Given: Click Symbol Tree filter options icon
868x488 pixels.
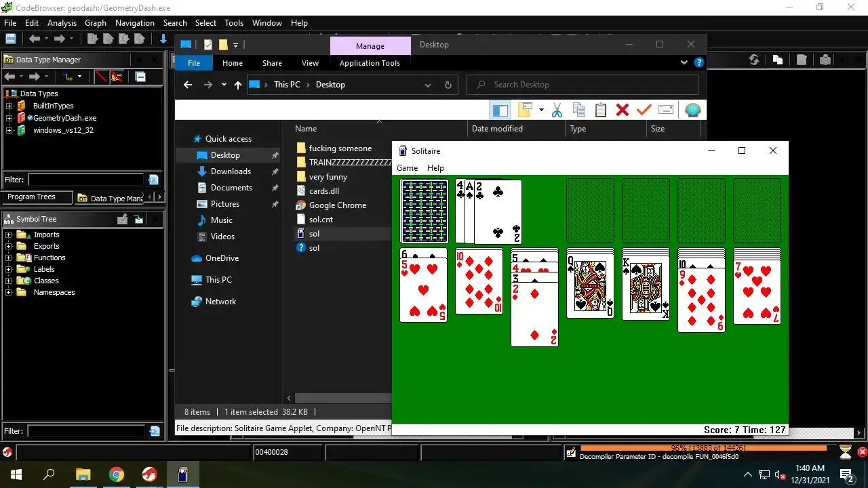Looking at the screenshot, I should [x=154, y=431].
